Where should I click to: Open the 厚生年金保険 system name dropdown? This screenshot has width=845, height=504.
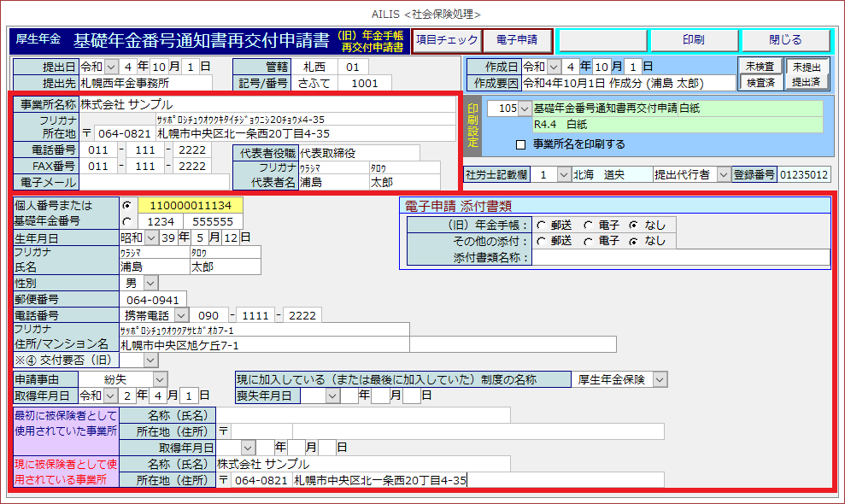pyautogui.click(x=660, y=379)
